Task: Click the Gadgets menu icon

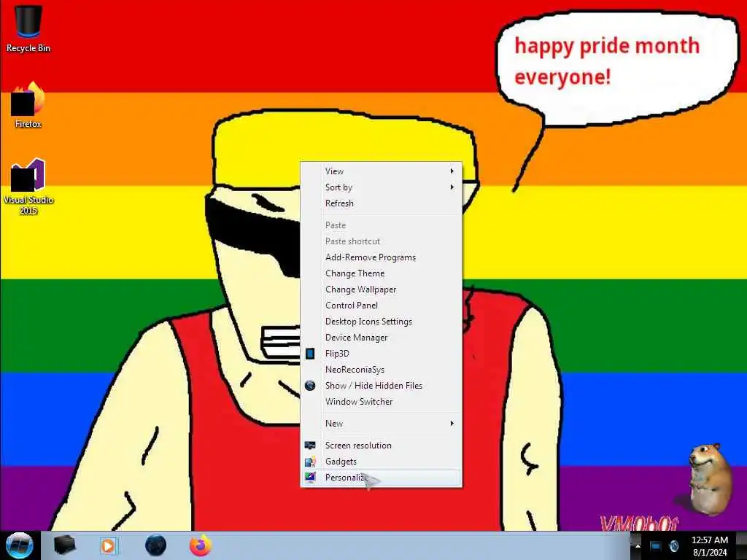Action: [x=310, y=462]
